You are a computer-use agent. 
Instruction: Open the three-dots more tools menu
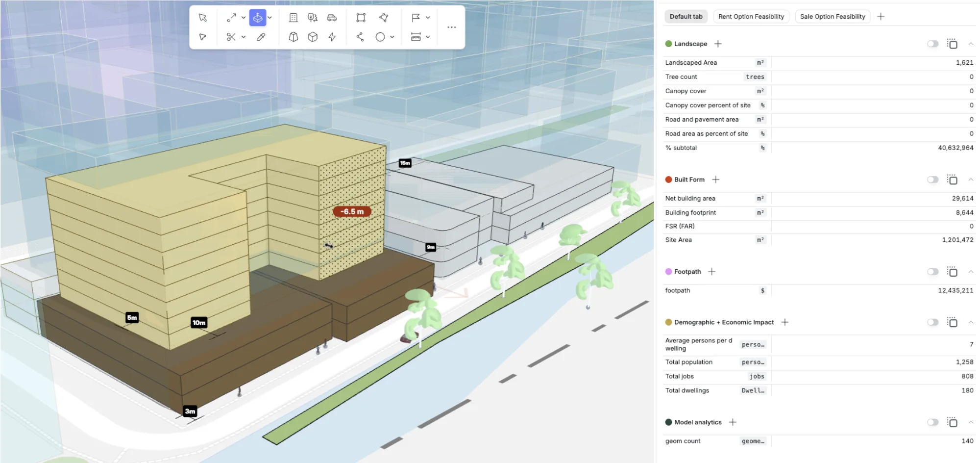[452, 27]
